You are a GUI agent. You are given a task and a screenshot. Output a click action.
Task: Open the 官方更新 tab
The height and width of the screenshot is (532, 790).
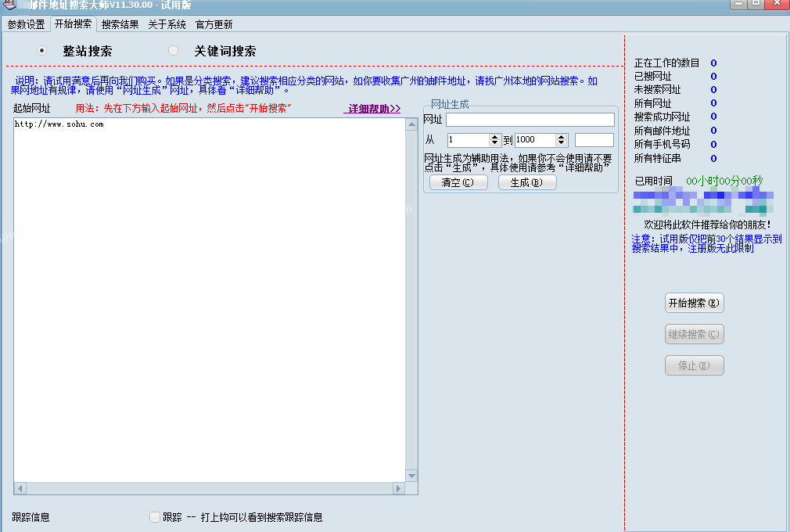click(x=214, y=24)
